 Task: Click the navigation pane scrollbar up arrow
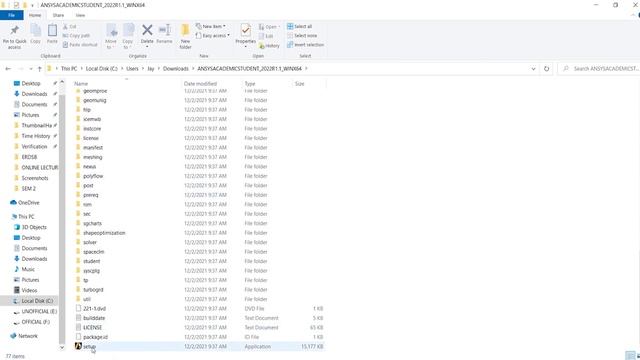click(62, 82)
